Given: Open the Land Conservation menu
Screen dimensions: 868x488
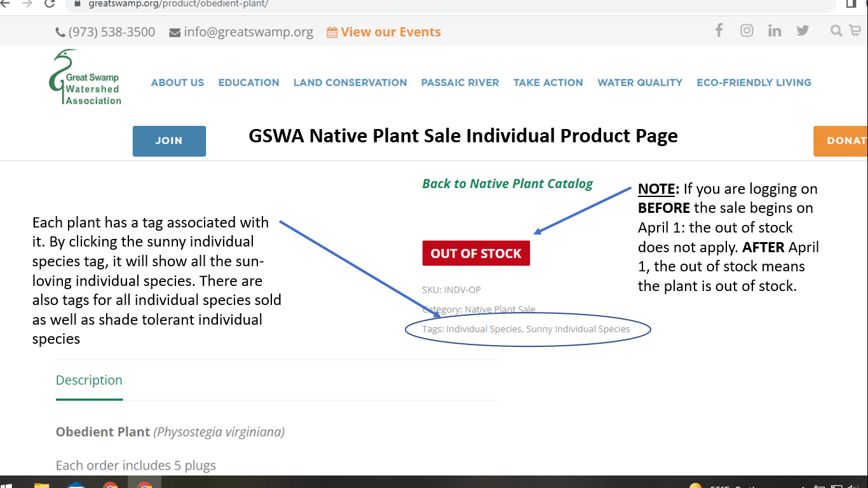Looking at the screenshot, I should click(x=350, y=83).
